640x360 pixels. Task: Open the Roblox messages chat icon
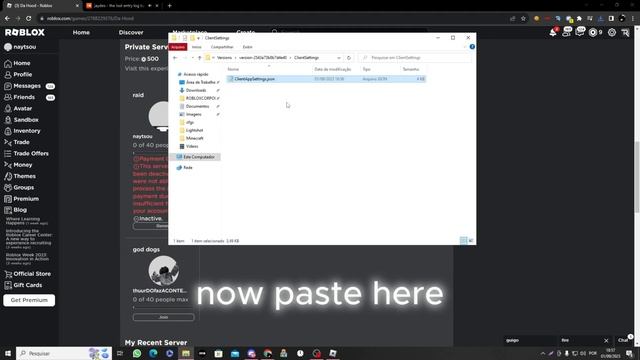click(x=580, y=32)
